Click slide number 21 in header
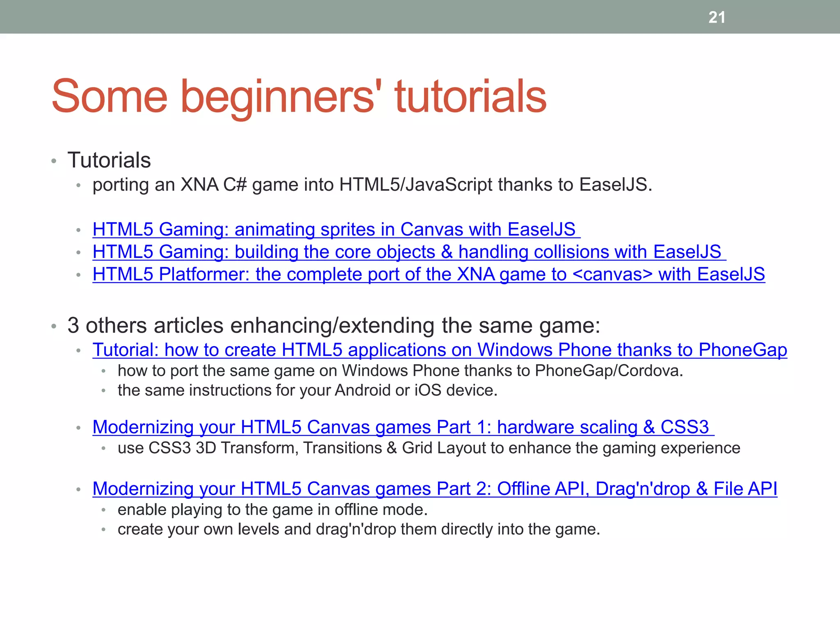The height and width of the screenshot is (630, 840). [x=717, y=17]
